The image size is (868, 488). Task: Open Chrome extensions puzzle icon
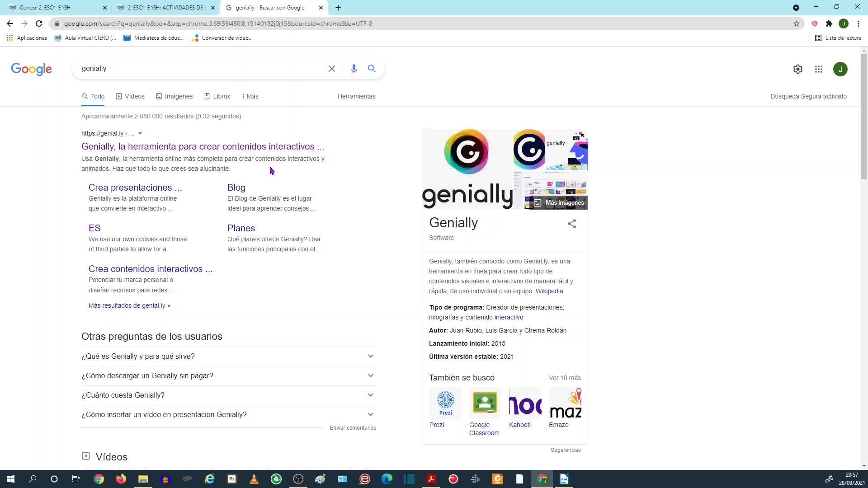pyautogui.click(x=829, y=23)
